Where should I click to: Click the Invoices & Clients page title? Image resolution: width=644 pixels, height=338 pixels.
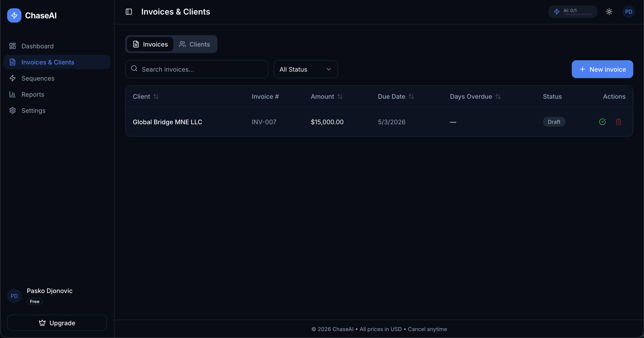point(176,12)
